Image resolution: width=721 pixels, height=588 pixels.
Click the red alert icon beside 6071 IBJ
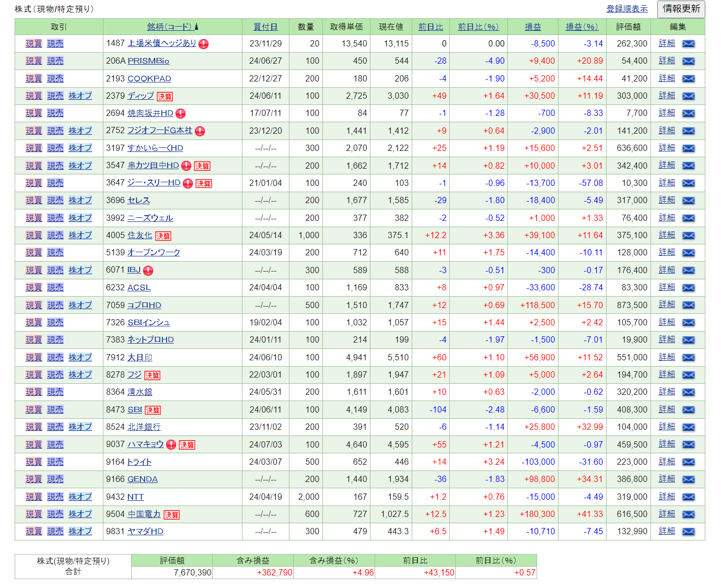tap(148, 271)
